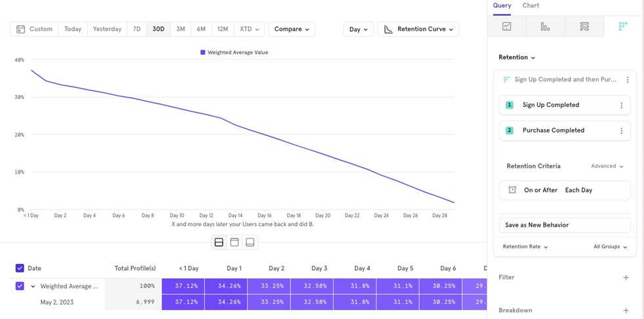644x319 pixels.
Task: Switch to split chart and table layout
Action: [x=219, y=242]
